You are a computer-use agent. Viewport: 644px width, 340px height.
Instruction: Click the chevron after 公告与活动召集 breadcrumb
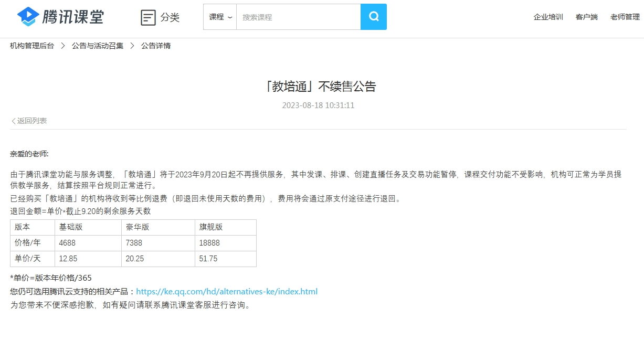point(132,46)
